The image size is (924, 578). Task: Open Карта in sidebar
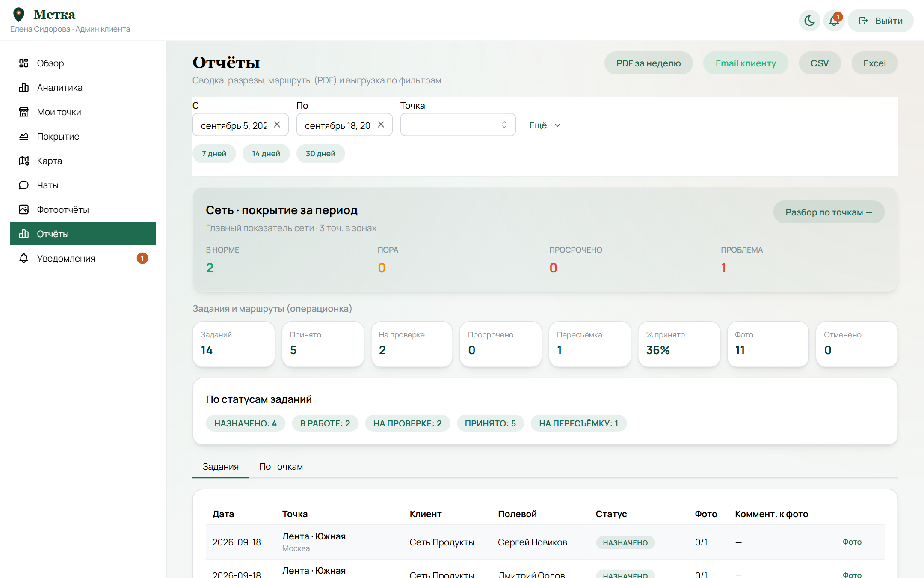(83, 161)
